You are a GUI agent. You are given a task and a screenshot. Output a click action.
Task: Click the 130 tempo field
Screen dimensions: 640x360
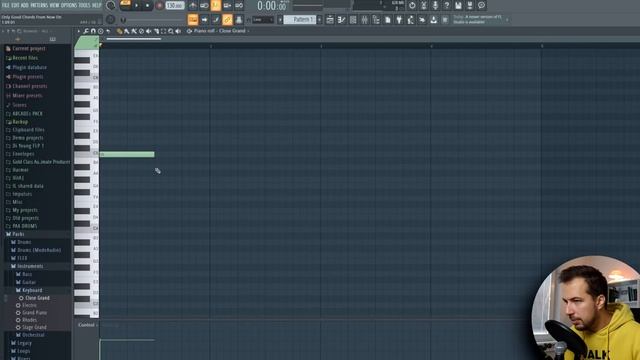175,5
